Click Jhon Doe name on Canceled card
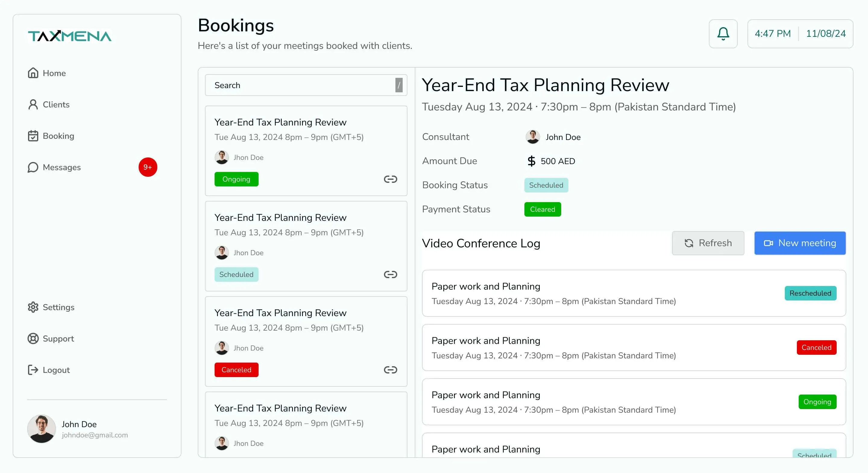 [x=248, y=348]
